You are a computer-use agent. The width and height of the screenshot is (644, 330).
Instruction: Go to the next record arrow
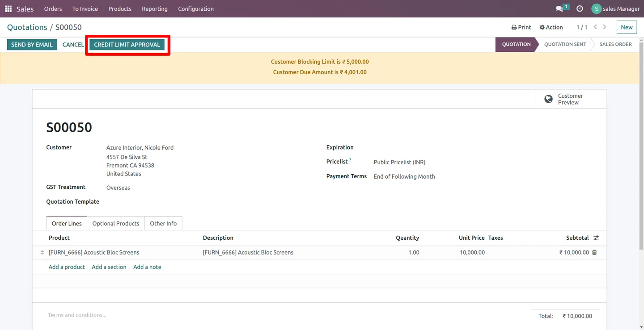coord(605,27)
